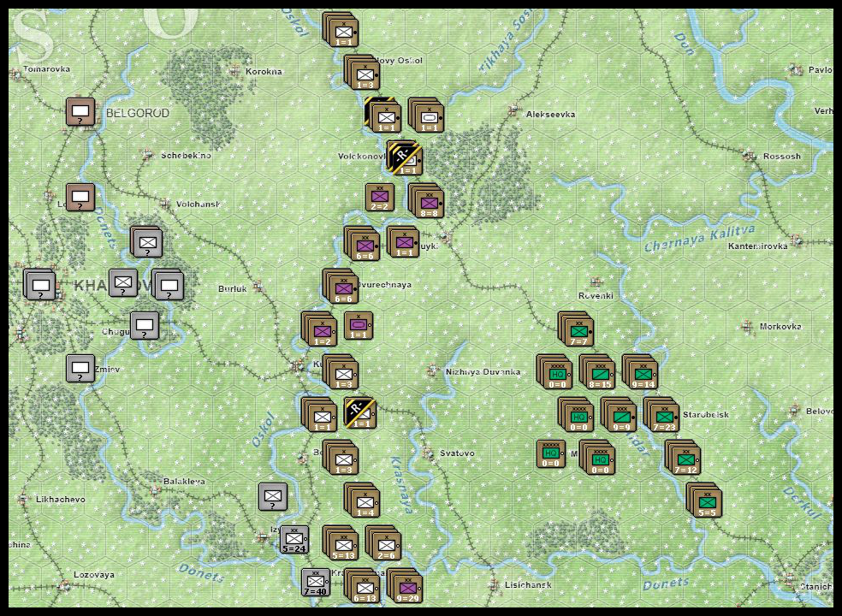Click the Likhachevo town label
The width and height of the screenshot is (842, 616).
[60, 500]
